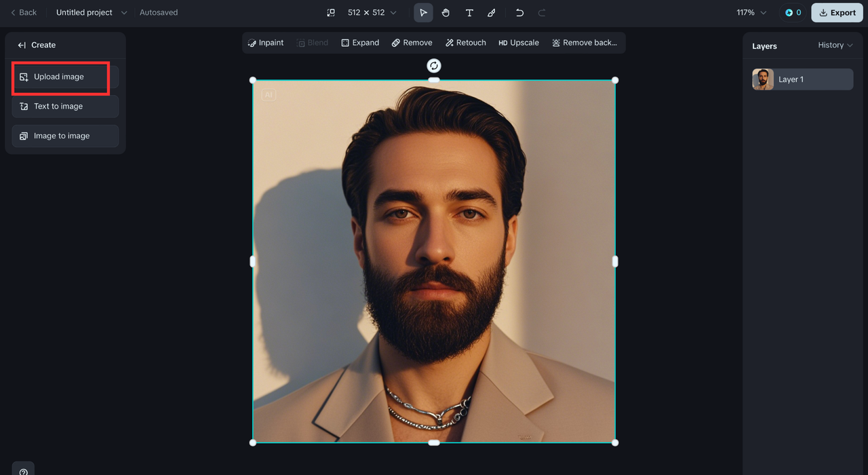Image resolution: width=868 pixels, height=475 pixels.
Task: Select the Inpaint tool
Action: pos(266,42)
